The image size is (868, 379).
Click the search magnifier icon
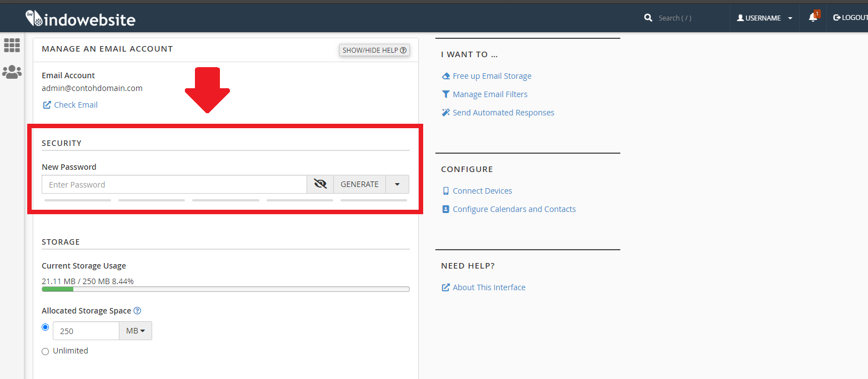[x=648, y=18]
